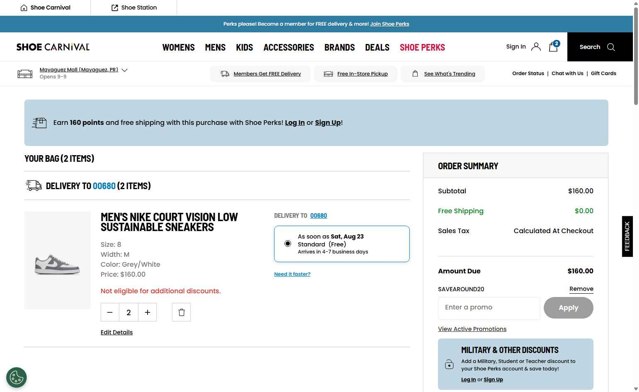Click the bag icon beside See What's Trending
This screenshot has height=392, width=639.
415,74
